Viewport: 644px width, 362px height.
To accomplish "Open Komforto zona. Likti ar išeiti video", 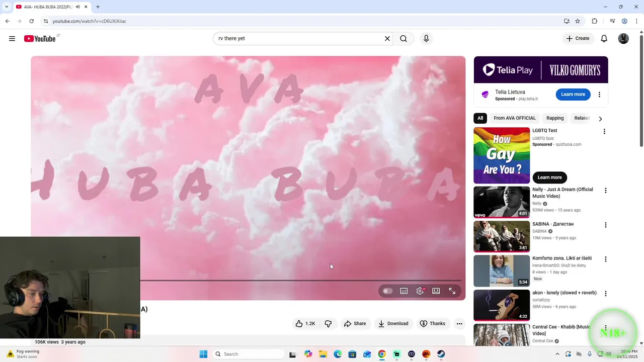I will pyautogui.click(x=502, y=270).
